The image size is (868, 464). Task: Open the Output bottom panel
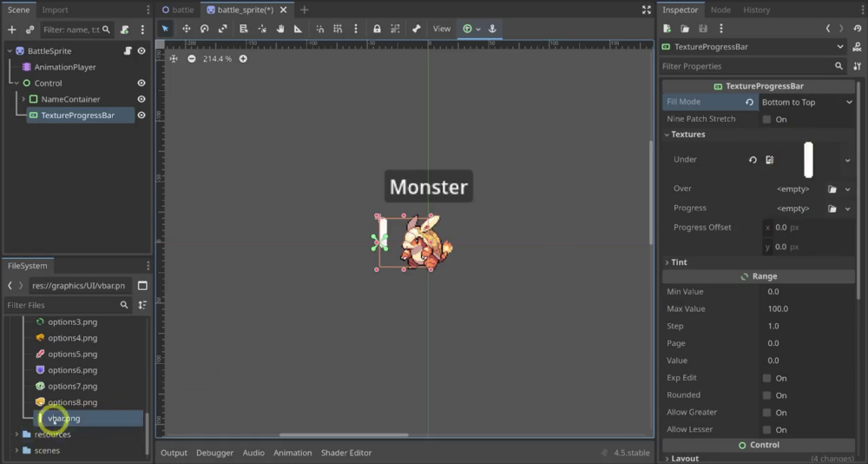[x=174, y=453]
